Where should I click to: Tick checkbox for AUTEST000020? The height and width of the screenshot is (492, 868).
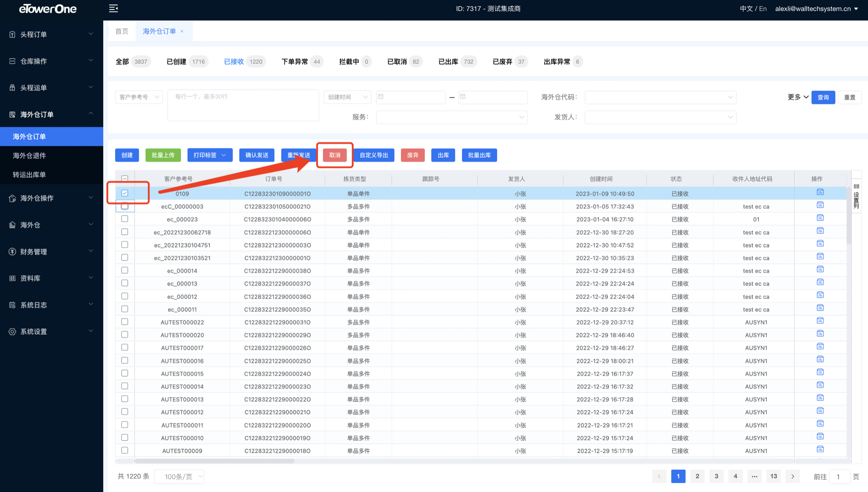coord(125,334)
